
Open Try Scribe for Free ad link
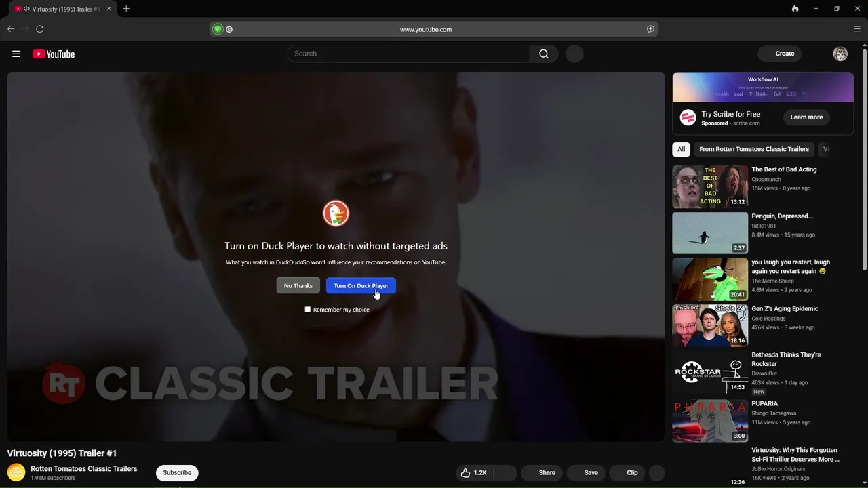(731, 114)
